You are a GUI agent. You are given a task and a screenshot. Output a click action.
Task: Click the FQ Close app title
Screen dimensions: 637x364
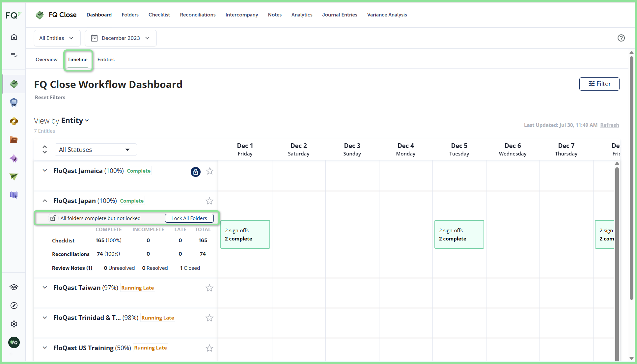point(63,15)
